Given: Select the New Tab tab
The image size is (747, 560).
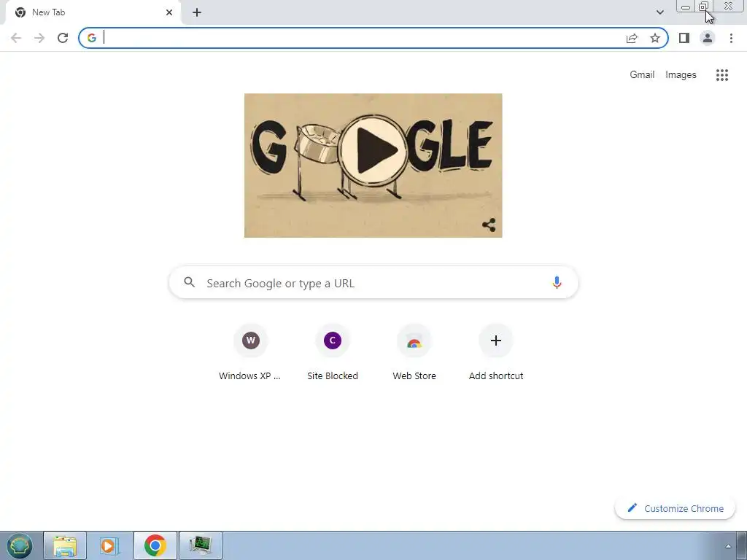Looking at the screenshot, I should [93, 12].
